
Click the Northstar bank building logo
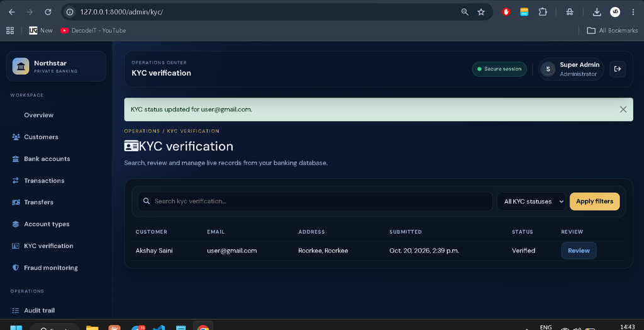coord(21,66)
